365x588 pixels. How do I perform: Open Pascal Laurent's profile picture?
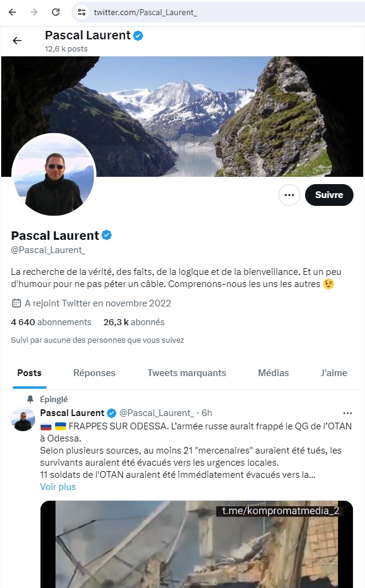pos(54,174)
